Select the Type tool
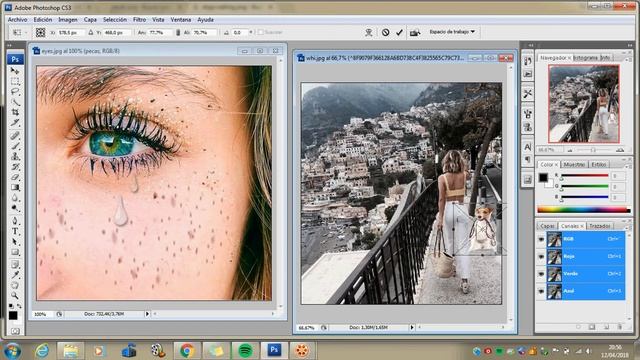The height and width of the screenshot is (360, 640). point(15,231)
